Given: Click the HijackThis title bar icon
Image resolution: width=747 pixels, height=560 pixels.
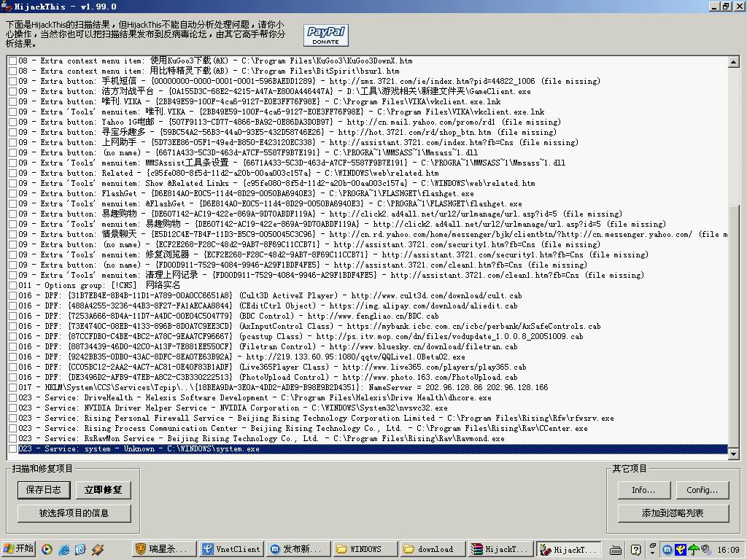Looking at the screenshot, I should (x=7, y=6).
